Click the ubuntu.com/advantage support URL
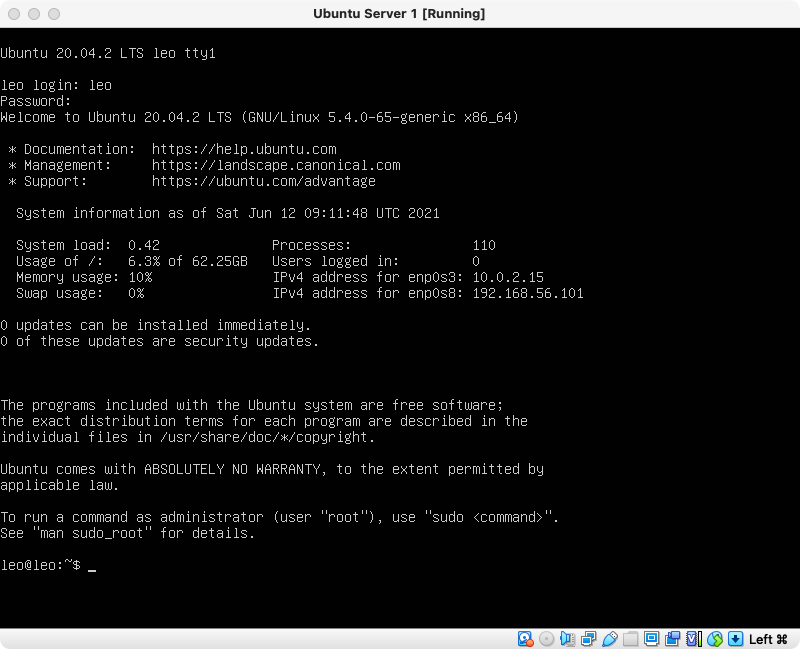This screenshot has height=649, width=800. point(264,181)
